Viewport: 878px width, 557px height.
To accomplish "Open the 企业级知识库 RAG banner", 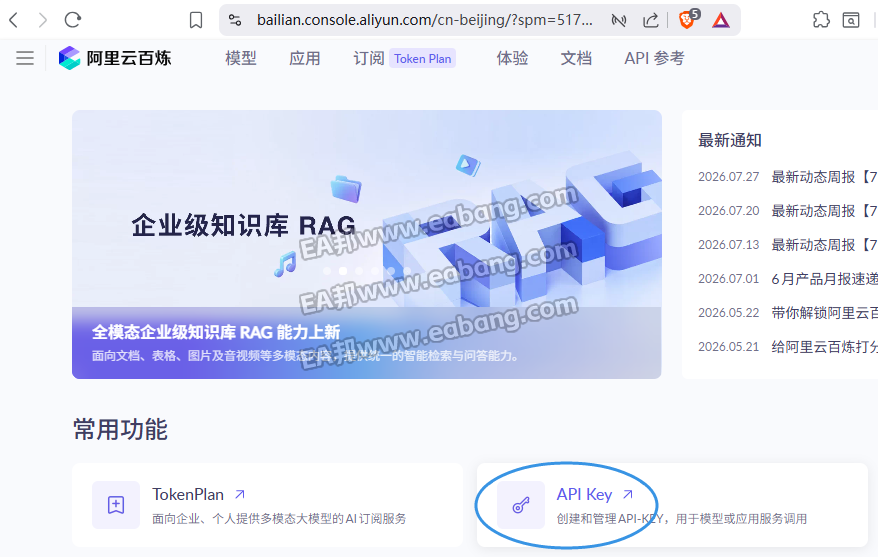I will click(367, 245).
